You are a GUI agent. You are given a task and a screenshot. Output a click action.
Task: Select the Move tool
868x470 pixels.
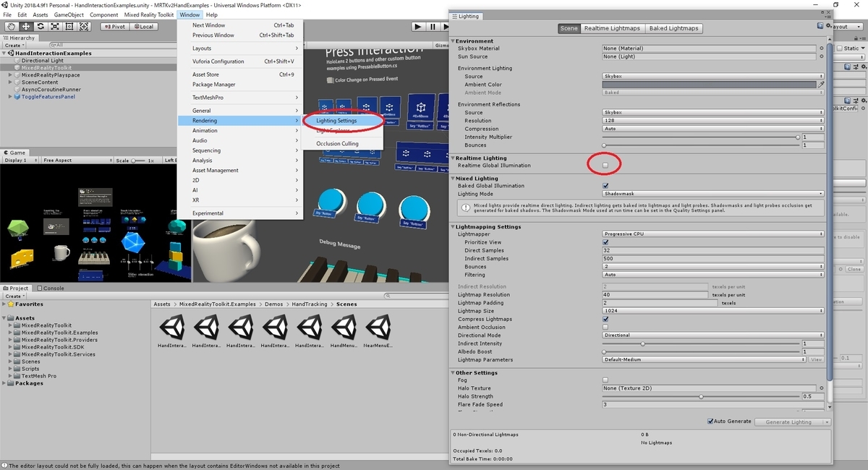click(x=25, y=27)
